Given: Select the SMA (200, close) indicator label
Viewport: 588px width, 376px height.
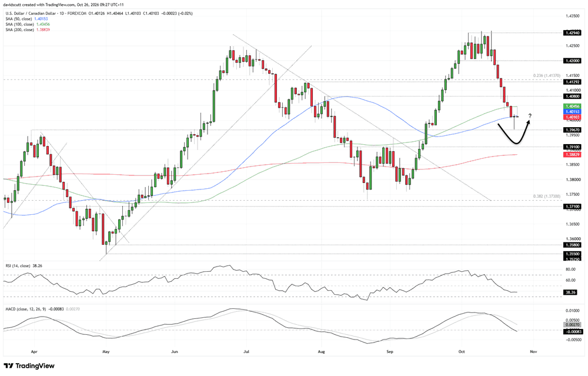Looking at the screenshot, I should pos(19,29).
